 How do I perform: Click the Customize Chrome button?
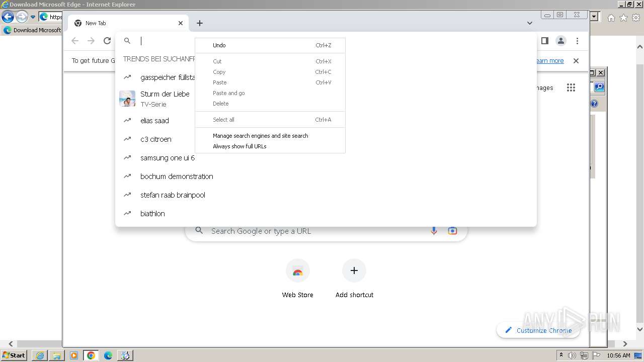click(x=538, y=330)
